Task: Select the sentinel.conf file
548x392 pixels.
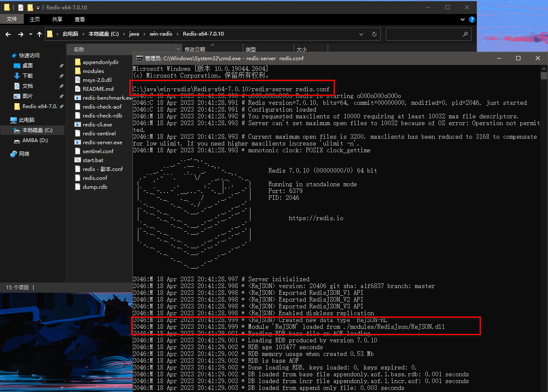Action: tap(98, 151)
